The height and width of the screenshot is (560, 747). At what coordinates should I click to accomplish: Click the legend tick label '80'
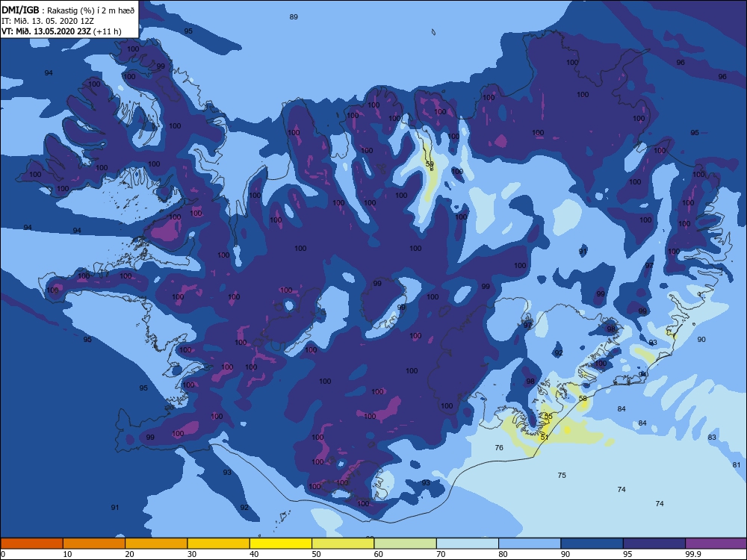503,554
